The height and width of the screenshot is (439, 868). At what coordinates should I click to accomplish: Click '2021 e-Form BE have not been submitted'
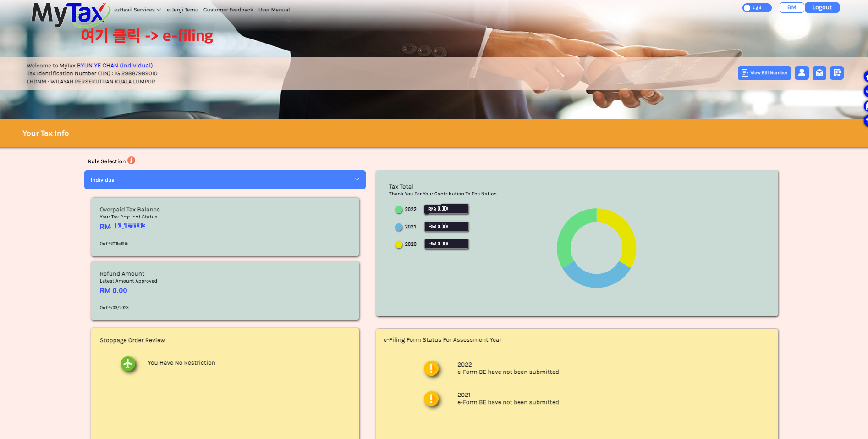[x=508, y=399]
